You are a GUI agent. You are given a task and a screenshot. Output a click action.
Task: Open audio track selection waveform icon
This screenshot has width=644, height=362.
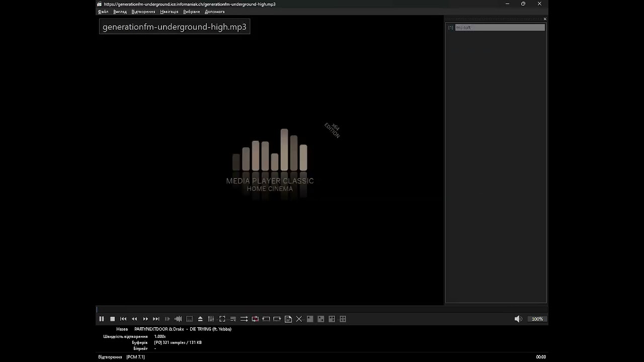click(x=178, y=319)
